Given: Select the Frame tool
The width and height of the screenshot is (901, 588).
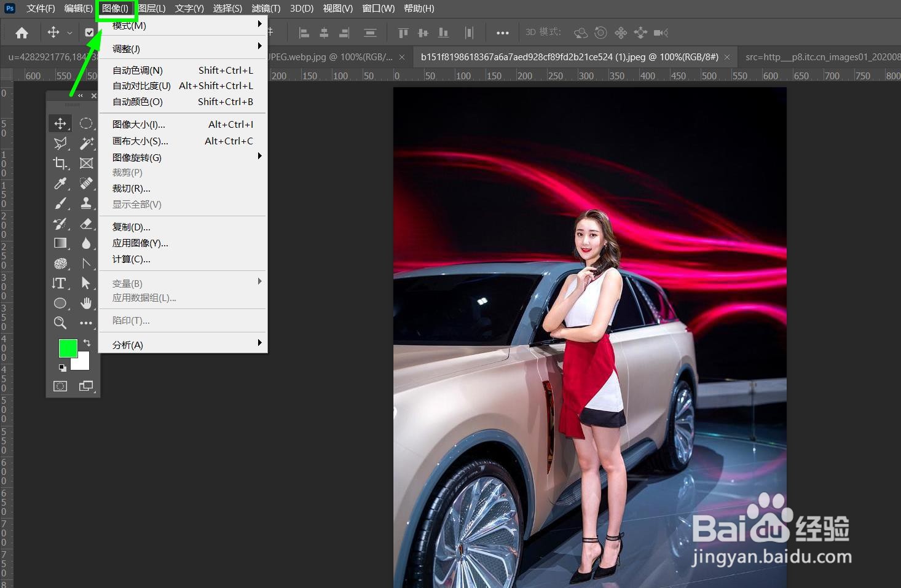Looking at the screenshot, I should pyautogui.click(x=86, y=163).
